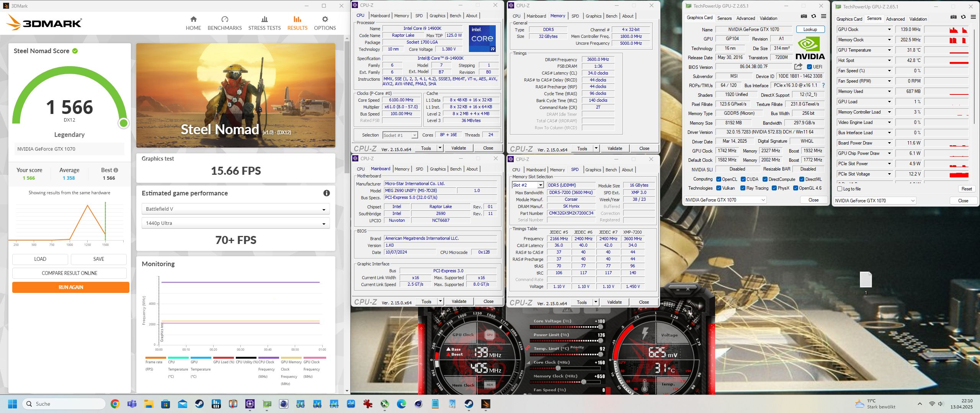Open hamburger menu in GPU-Z Sensors window
980x413 pixels.
pos(973,17)
